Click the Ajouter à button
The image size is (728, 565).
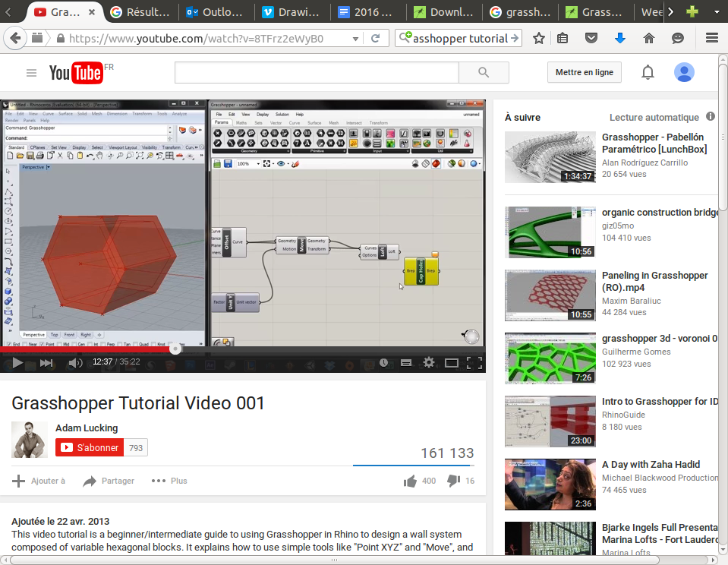coord(39,481)
